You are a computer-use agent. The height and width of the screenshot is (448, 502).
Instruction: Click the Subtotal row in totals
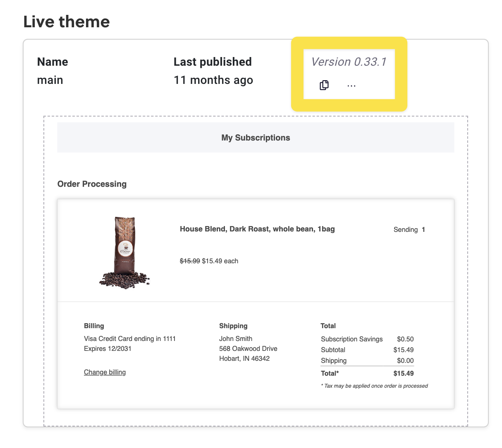[x=367, y=350]
